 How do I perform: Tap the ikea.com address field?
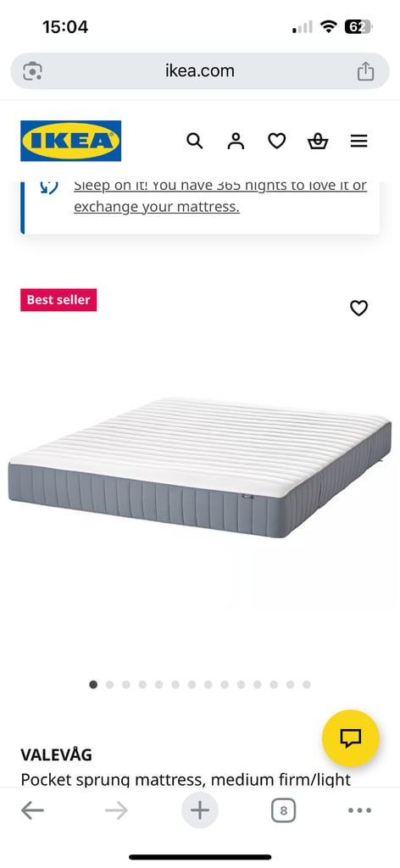click(200, 71)
